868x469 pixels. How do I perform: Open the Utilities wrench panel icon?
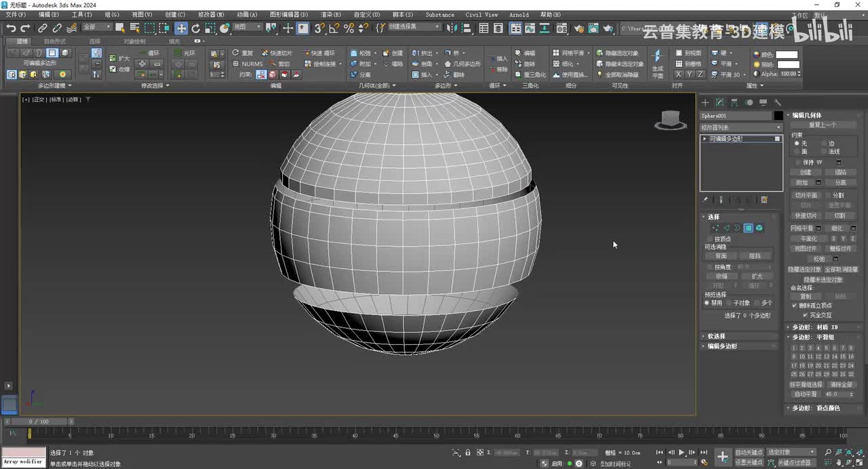point(778,102)
